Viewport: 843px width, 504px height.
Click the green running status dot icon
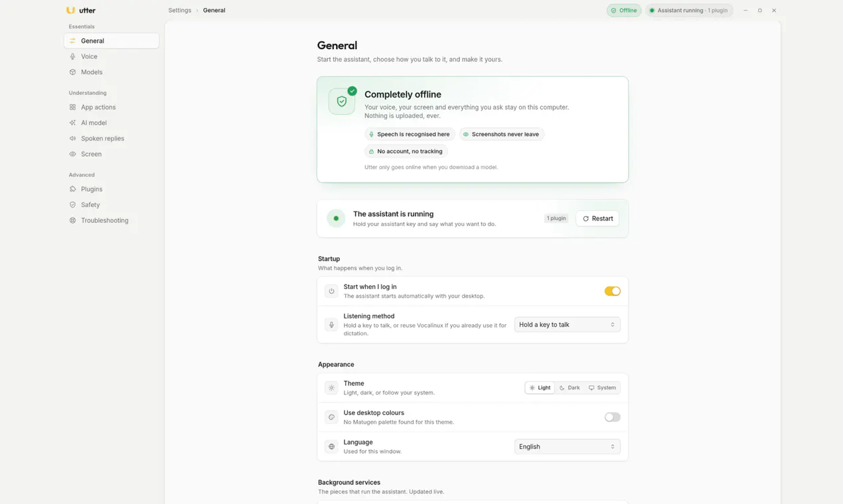(x=336, y=218)
